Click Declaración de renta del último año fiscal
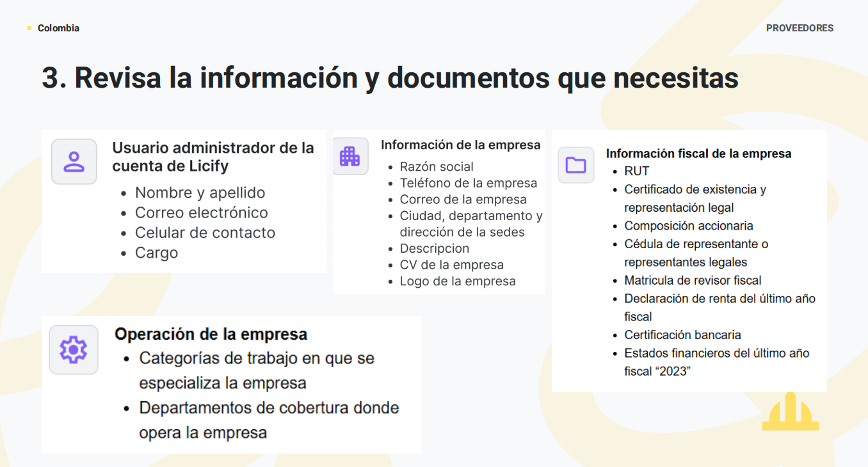 720,308
